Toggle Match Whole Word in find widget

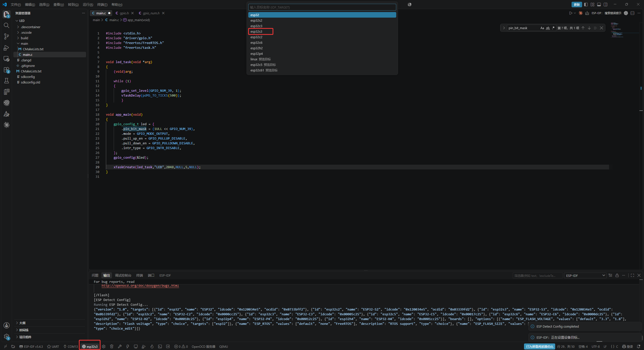[548, 28]
